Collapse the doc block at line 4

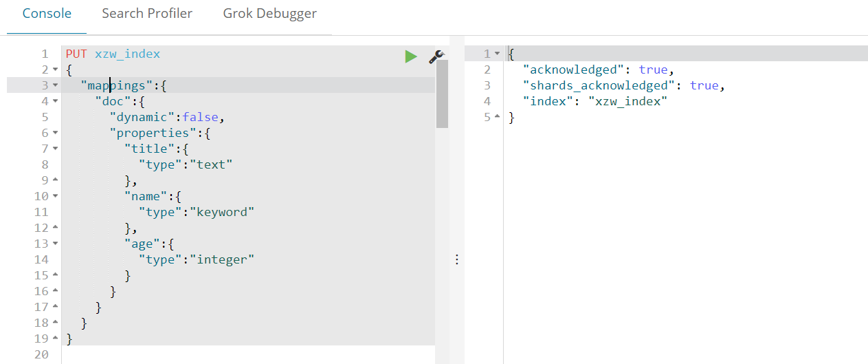point(55,101)
